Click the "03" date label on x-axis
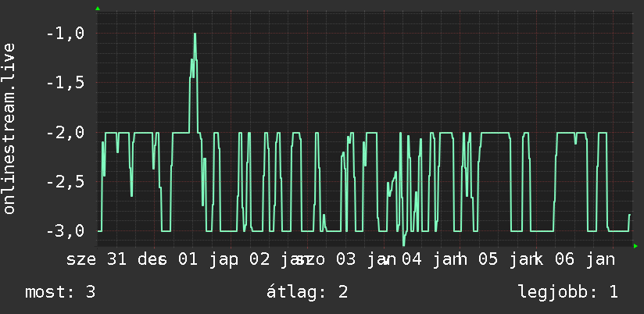This screenshot has width=644, height=314. pyautogui.click(x=346, y=260)
